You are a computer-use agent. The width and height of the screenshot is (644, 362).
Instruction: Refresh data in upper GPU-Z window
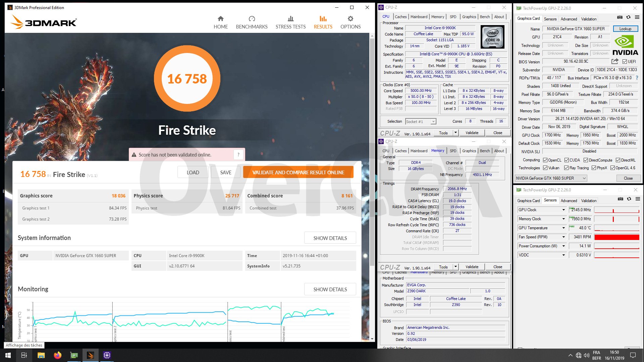pyautogui.click(x=629, y=17)
